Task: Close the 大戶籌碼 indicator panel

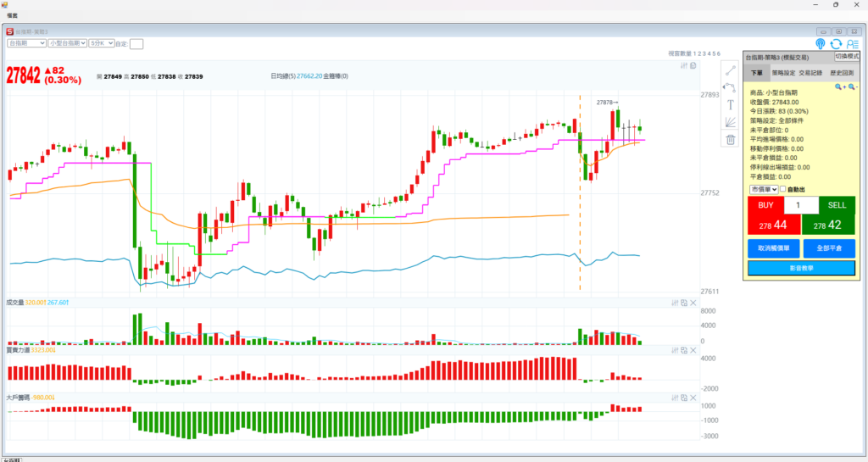Action: 693,397
